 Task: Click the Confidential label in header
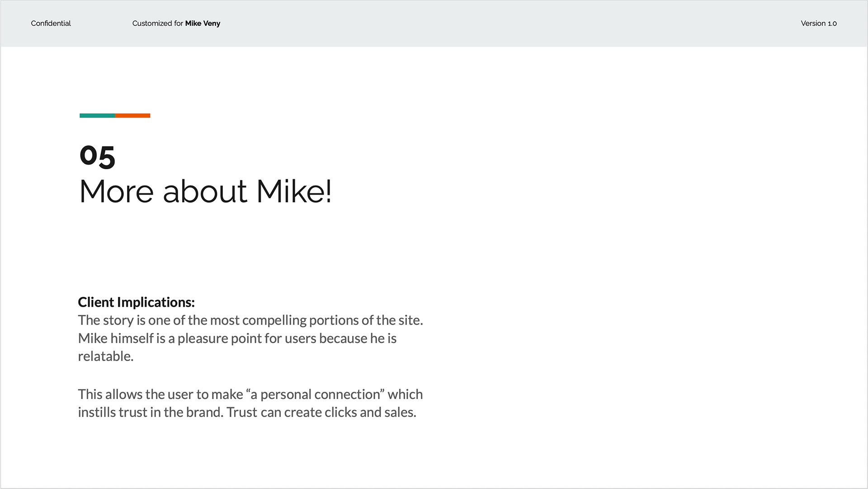(x=51, y=24)
